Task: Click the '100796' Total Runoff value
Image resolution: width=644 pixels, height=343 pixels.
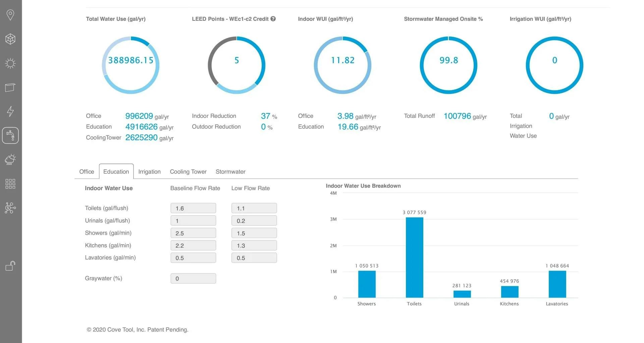Action: coord(457,116)
